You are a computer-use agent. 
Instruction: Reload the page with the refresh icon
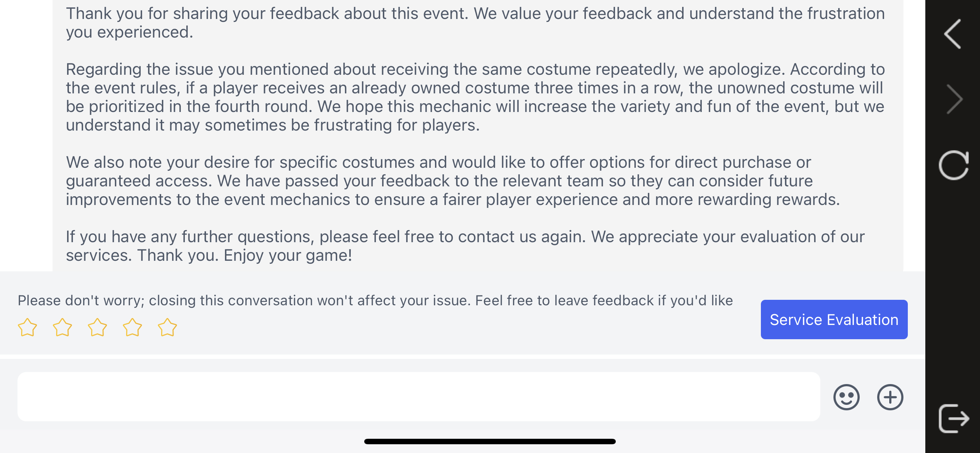pyautogui.click(x=953, y=165)
